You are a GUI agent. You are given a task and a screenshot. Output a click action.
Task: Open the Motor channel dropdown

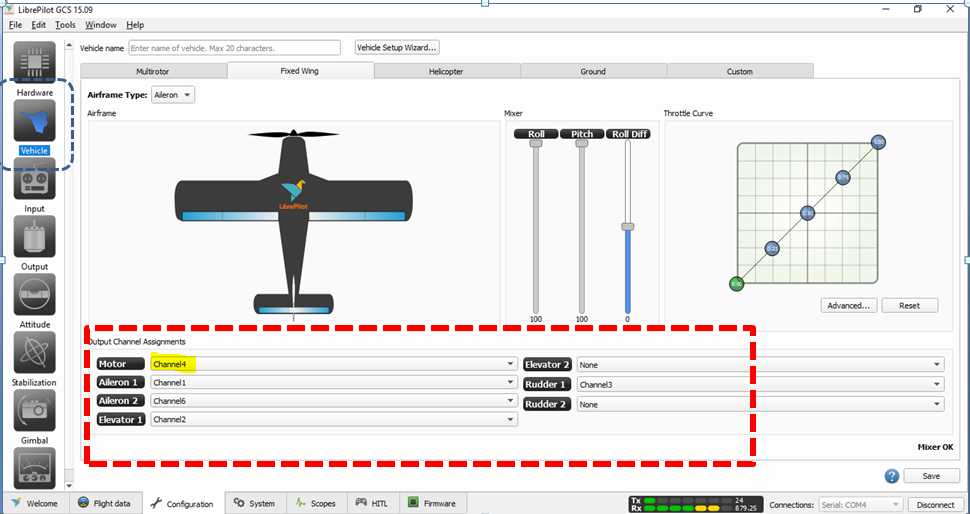[x=333, y=365]
